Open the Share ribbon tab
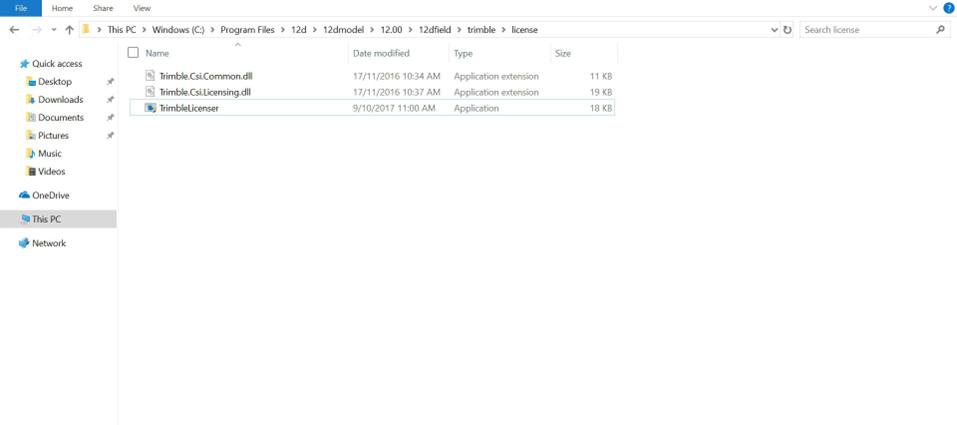Screen dimensions: 957x425 102,8
